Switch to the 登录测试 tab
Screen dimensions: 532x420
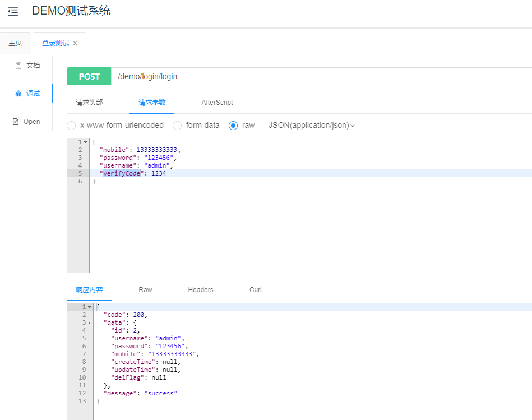coord(55,43)
